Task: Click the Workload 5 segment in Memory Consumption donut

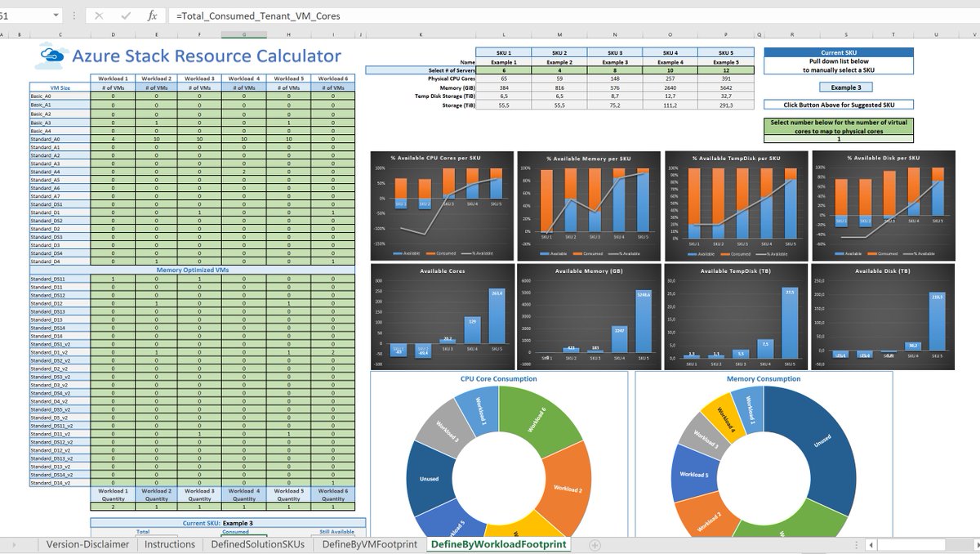Action: pyautogui.click(x=693, y=475)
